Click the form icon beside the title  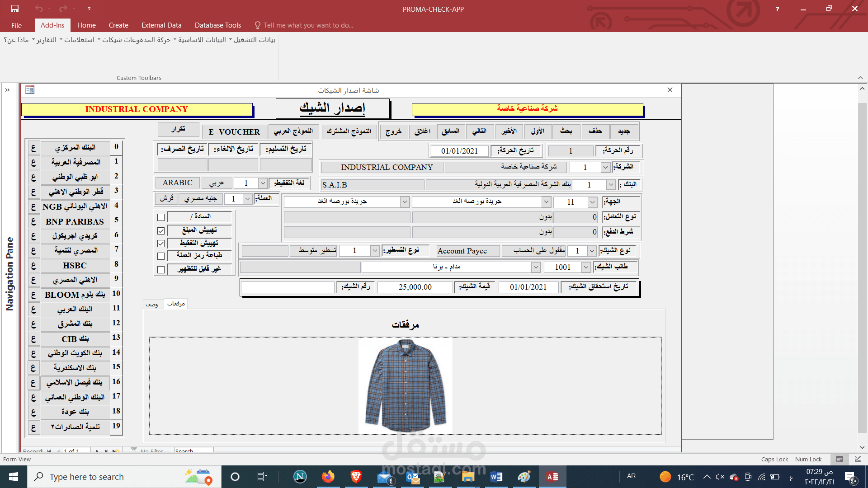[x=30, y=90]
